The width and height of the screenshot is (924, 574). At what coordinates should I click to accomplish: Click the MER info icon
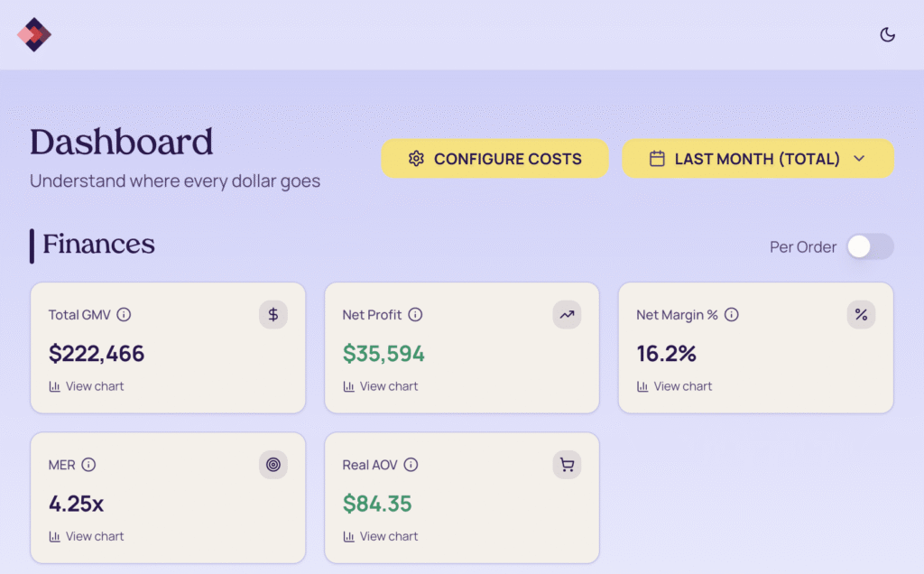[x=88, y=465]
